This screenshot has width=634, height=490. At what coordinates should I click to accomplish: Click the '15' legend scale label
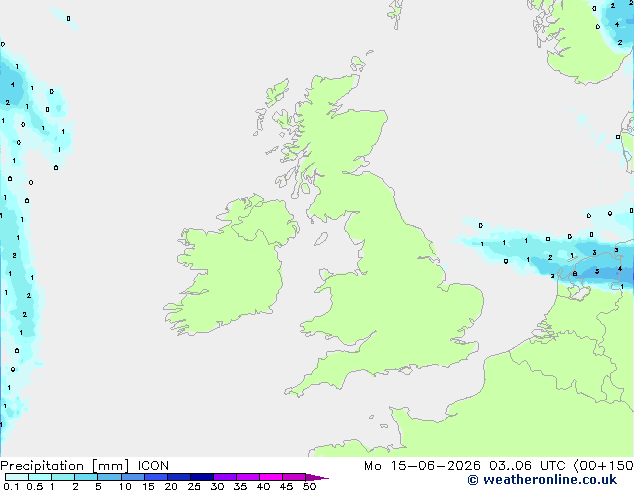pyautogui.click(x=148, y=486)
